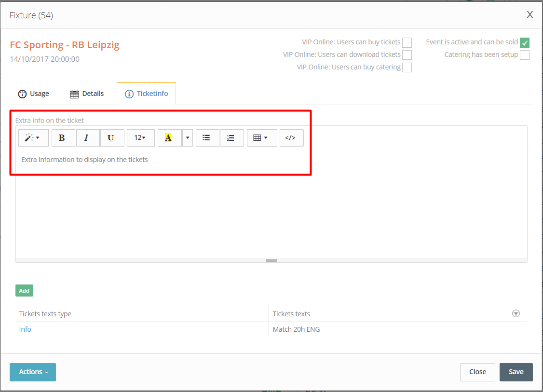Insert an ordered numbered list
543x392 pixels.
tap(231, 138)
